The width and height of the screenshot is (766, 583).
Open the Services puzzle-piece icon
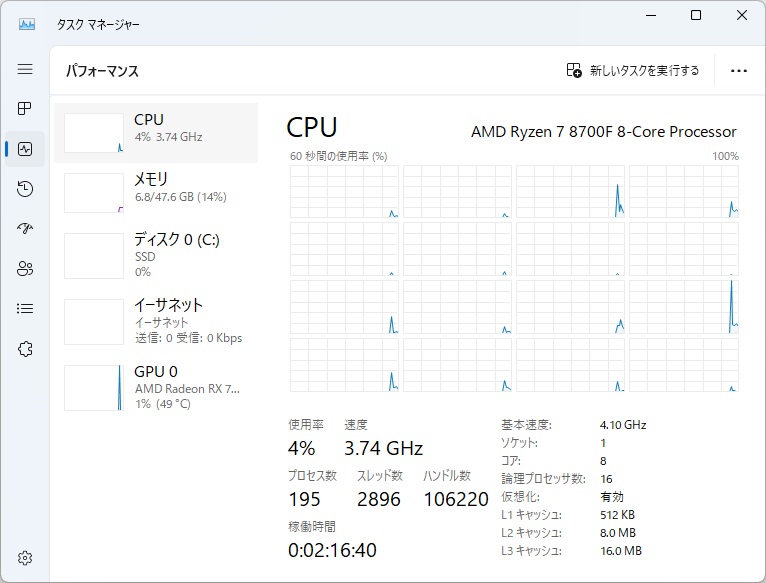(x=25, y=349)
